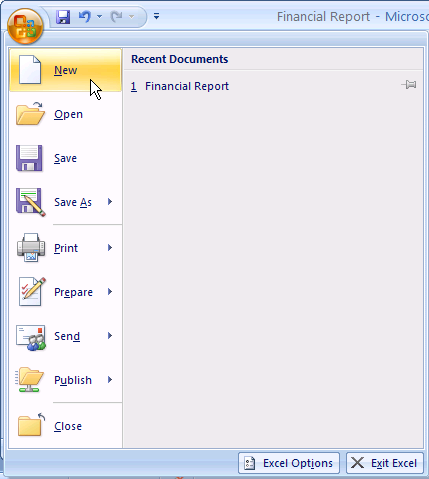429x479 pixels.
Task: Choose Open from the Office menu
Action: tap(65, 114)
